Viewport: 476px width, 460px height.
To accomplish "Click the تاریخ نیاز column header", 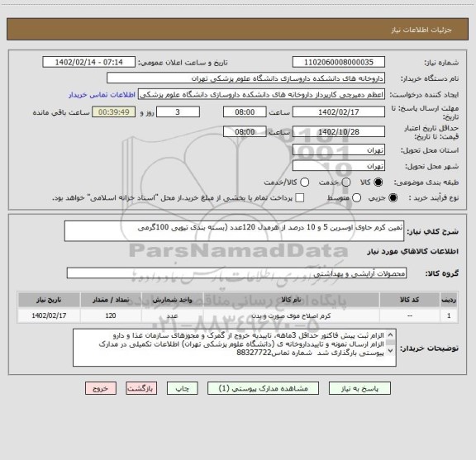I will [x=49, y=300].
